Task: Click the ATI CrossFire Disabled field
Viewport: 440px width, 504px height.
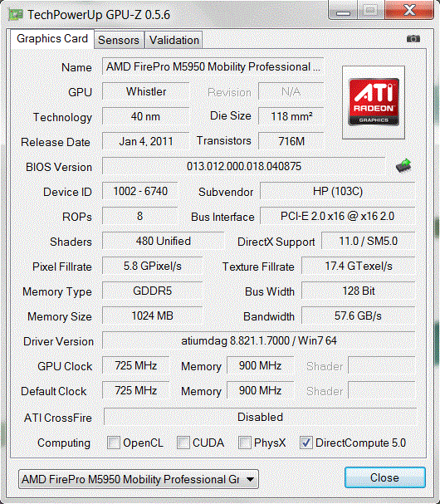Action: click(260, 417)
